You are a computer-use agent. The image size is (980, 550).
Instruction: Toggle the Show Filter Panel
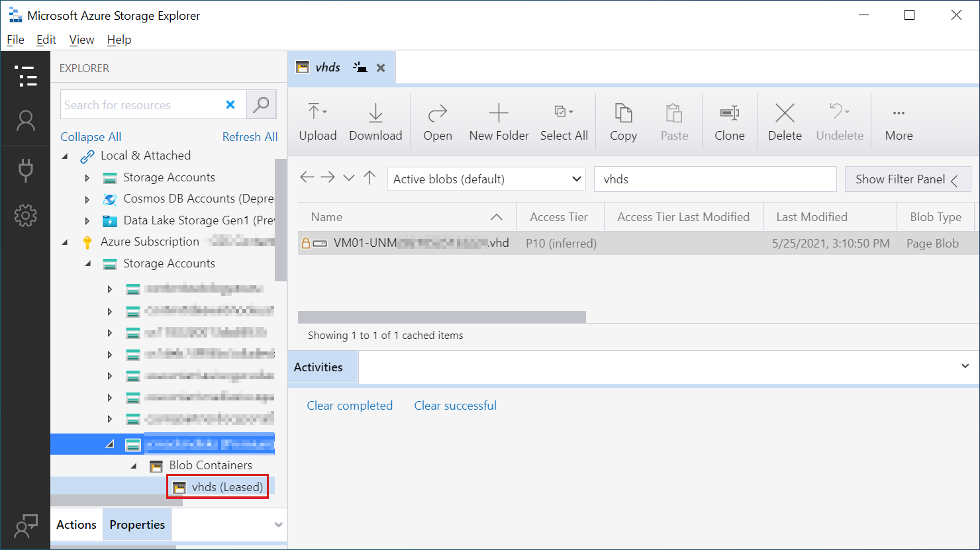[908, 179]
